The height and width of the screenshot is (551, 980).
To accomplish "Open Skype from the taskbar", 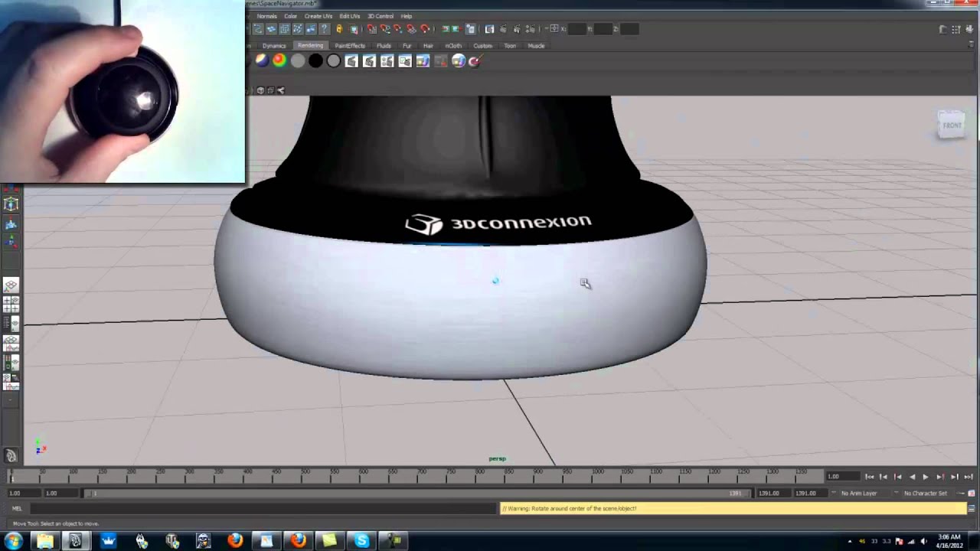I will 361,541.
